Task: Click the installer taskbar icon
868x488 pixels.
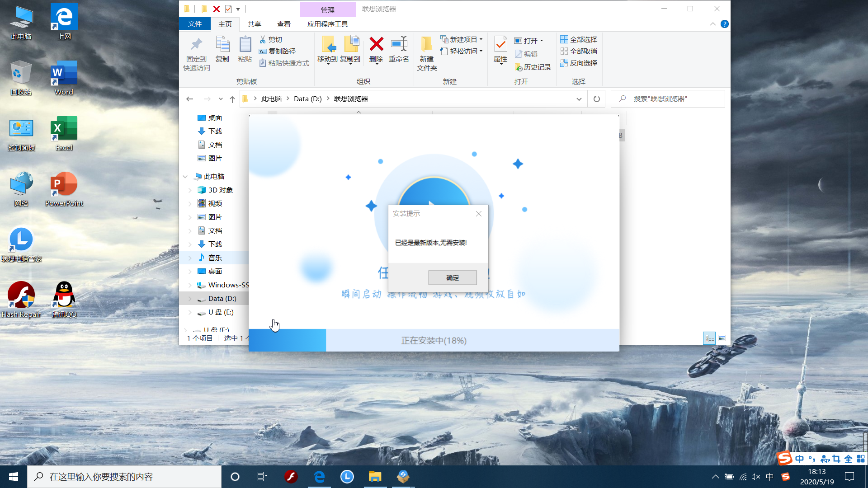Action: tap(403, 477)
